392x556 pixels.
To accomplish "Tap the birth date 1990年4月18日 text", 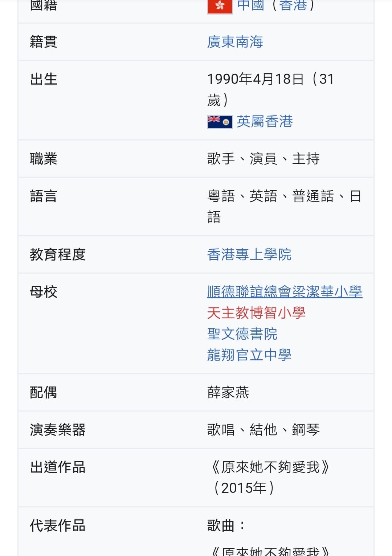I will click(256, 79).
